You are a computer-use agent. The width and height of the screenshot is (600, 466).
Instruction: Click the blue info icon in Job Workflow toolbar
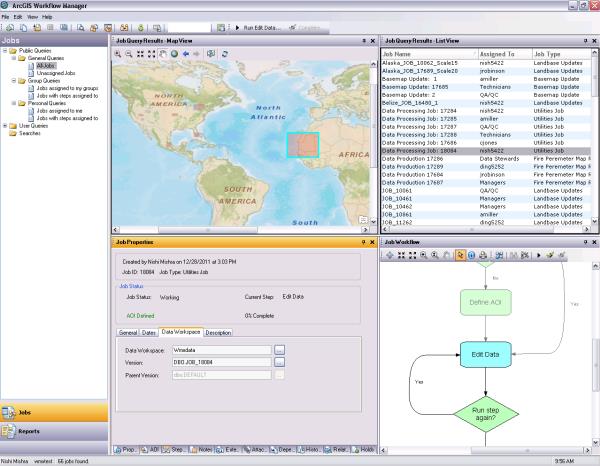pos(471,255)
